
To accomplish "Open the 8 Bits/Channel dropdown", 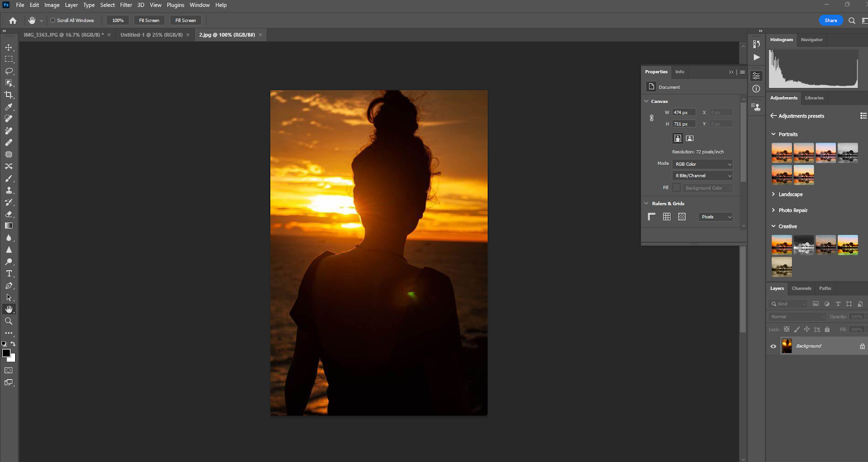I will [703, 176].
